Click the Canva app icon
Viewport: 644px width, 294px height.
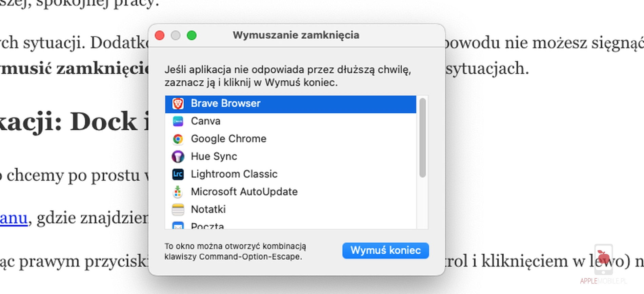[x=178, y=121]
